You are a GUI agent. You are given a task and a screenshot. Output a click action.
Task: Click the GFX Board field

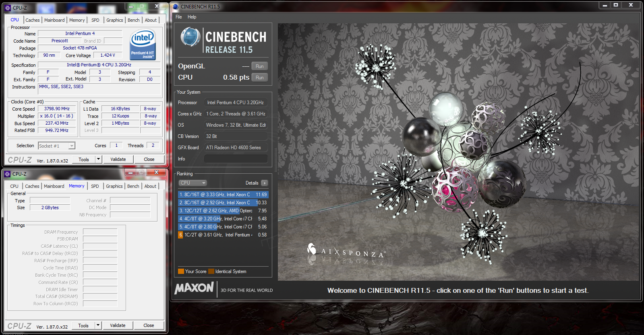tap(236, 148)
